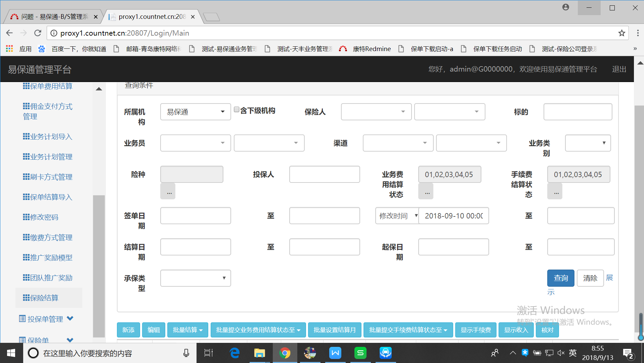Open 业务计划导入 in the sidebar

click(48, 137)
